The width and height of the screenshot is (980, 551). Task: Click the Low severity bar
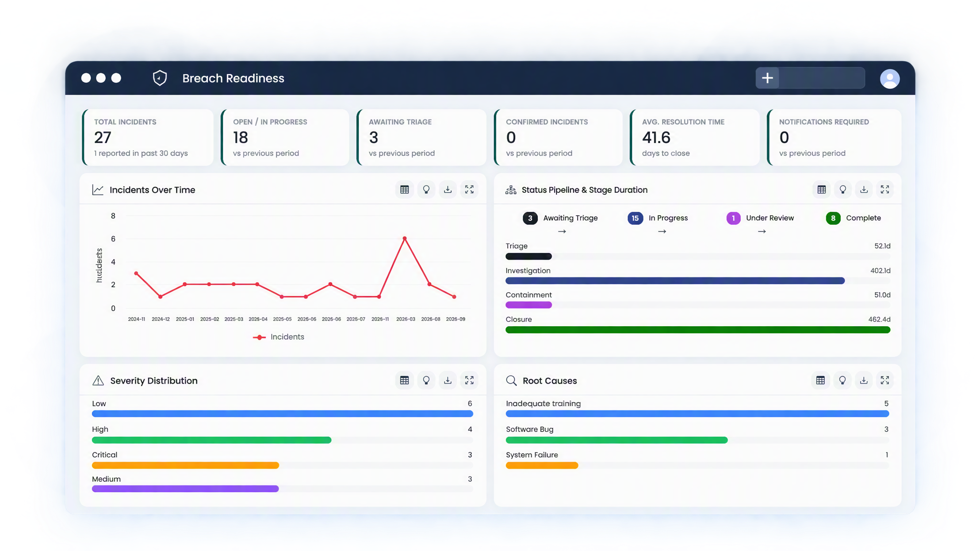[282, 414]
